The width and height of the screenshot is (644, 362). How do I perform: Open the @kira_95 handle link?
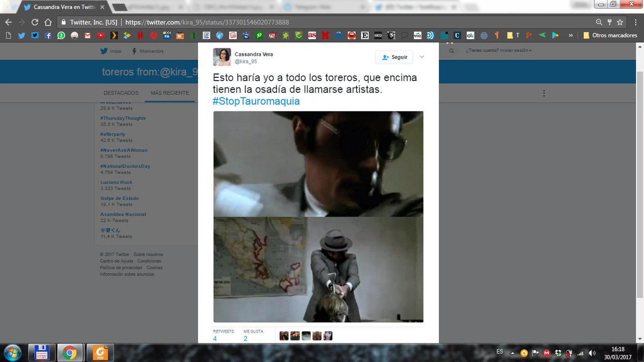pyautogui.click(x=246, y=61)
